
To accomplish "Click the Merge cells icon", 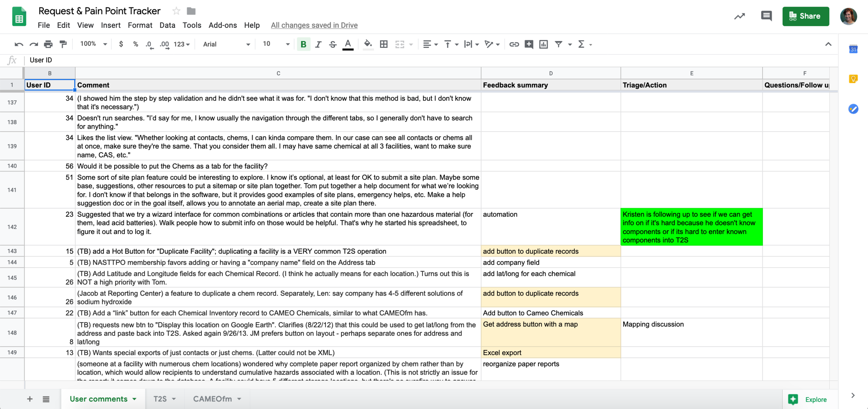I will 400,44.
